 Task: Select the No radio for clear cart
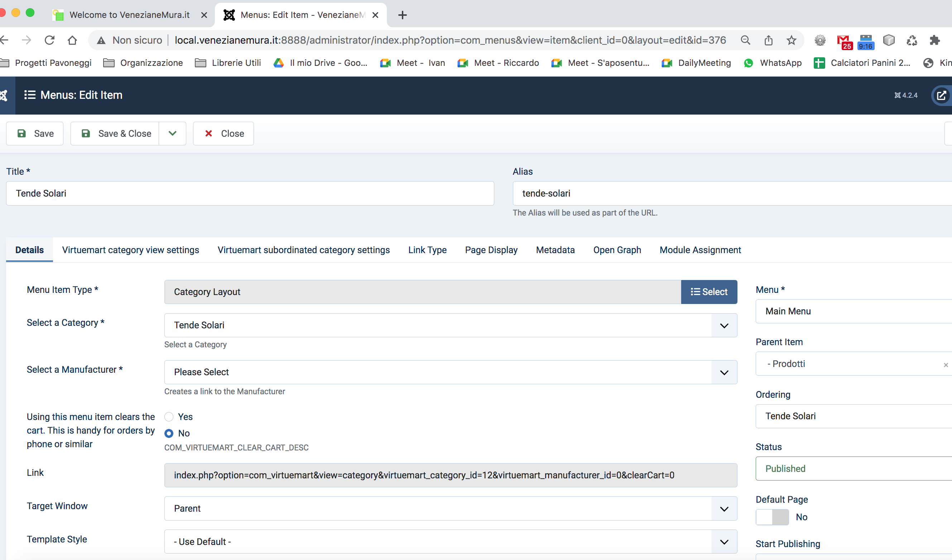click(169, 433)
